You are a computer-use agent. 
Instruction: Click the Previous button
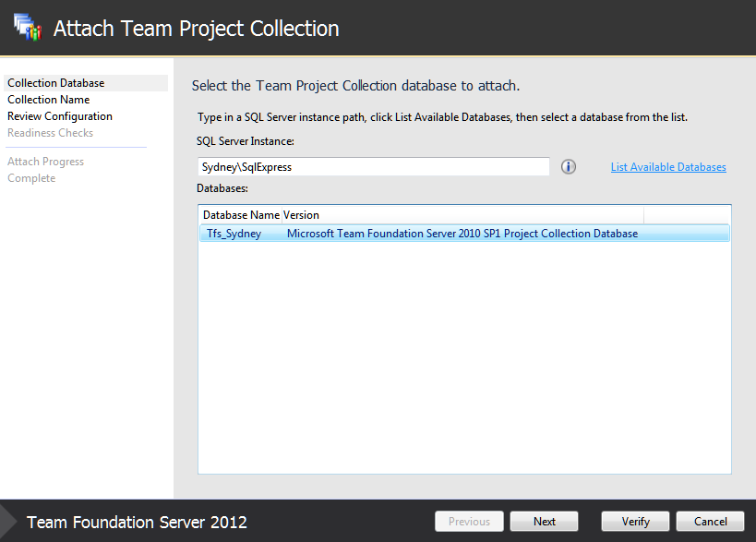click(469, 522)
